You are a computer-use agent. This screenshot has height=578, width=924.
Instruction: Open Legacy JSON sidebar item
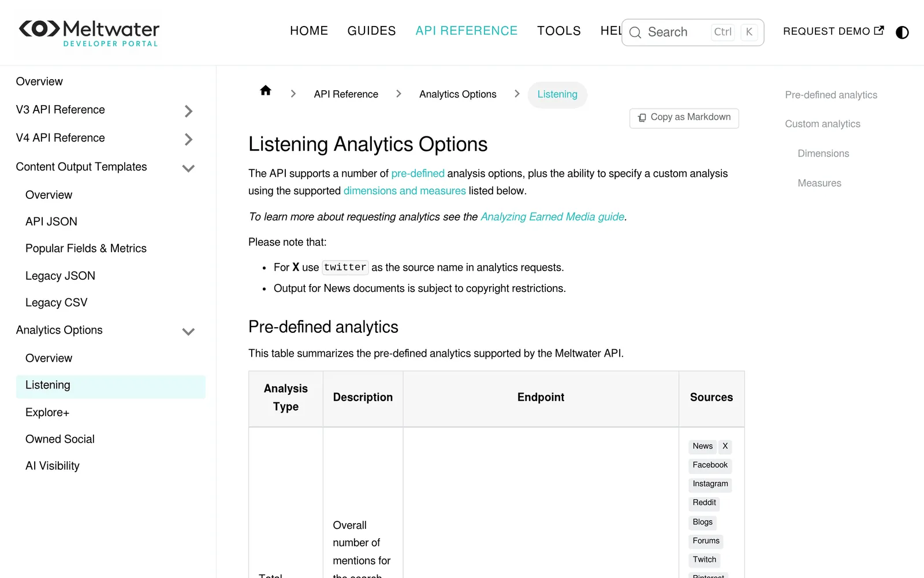pyautogui.click(x=60, y=276)
